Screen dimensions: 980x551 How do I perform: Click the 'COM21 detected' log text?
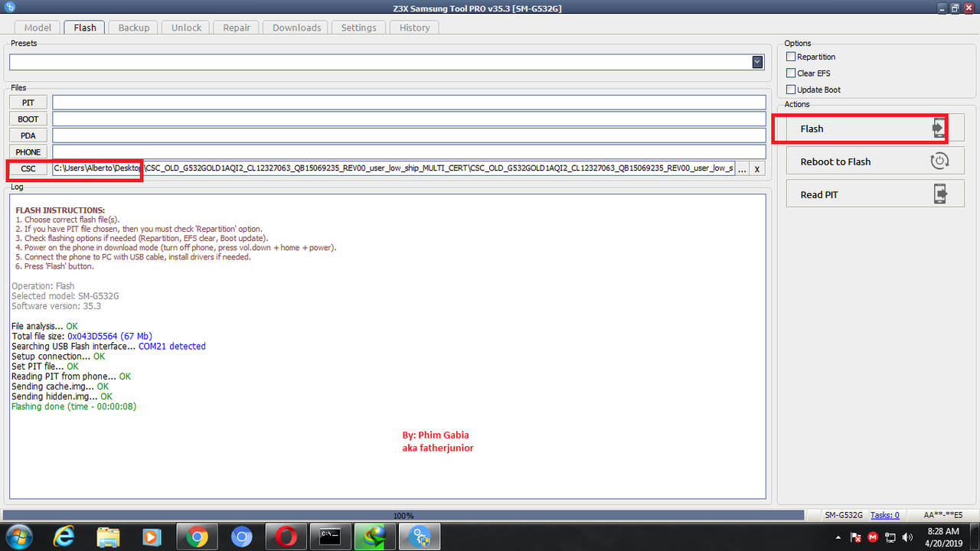pos(172,346)
